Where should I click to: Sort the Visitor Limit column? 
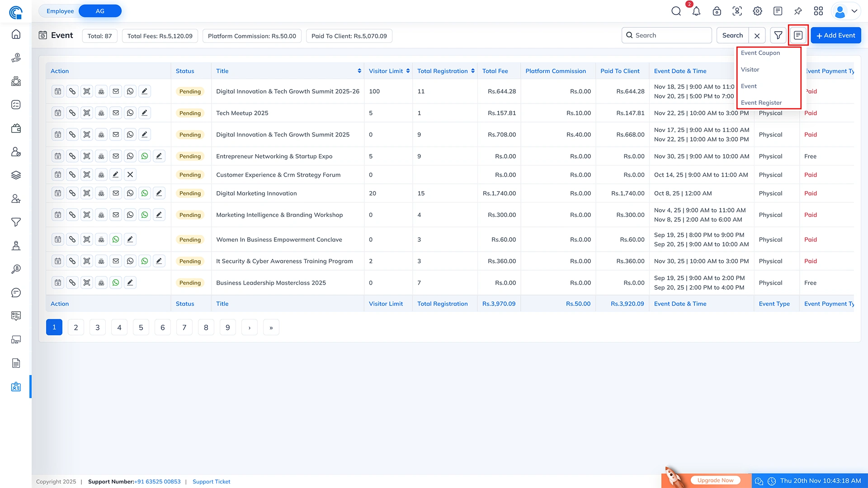pos(408,71)
